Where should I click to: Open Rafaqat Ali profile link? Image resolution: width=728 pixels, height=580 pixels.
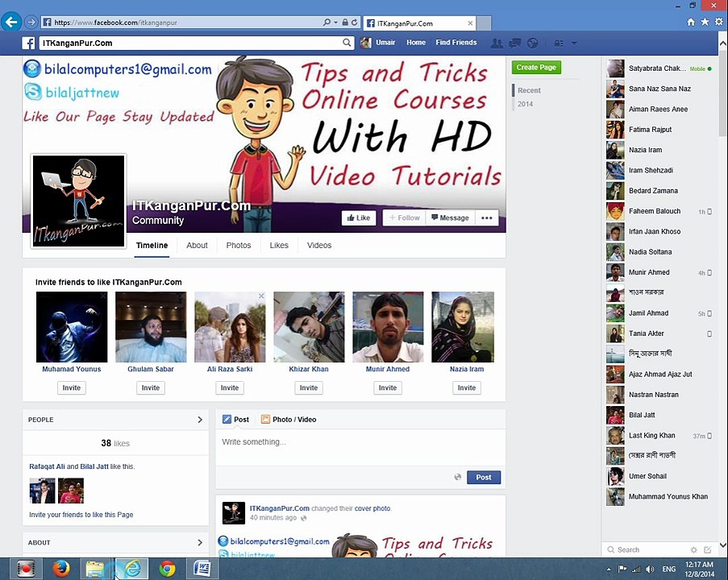(47, 466)
